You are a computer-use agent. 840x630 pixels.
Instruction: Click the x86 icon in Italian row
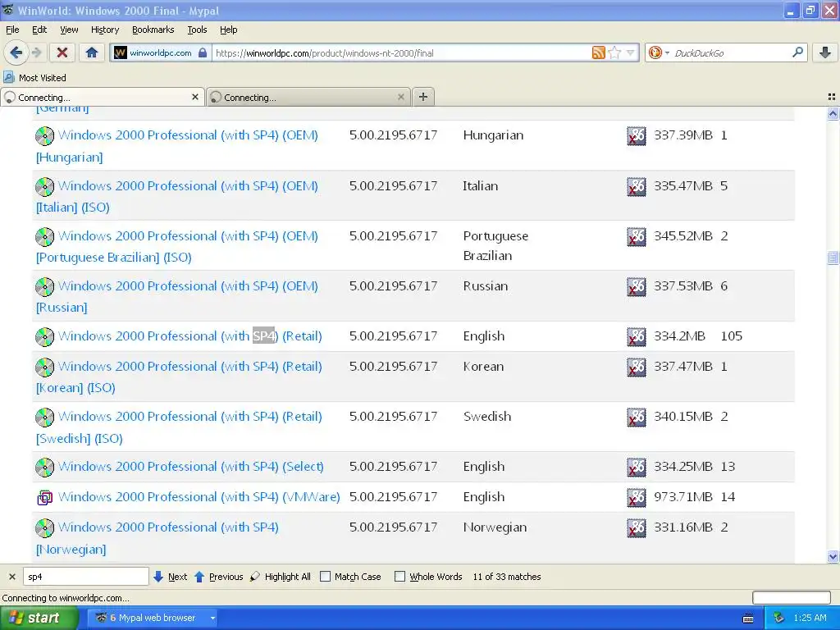click(636, 186)
